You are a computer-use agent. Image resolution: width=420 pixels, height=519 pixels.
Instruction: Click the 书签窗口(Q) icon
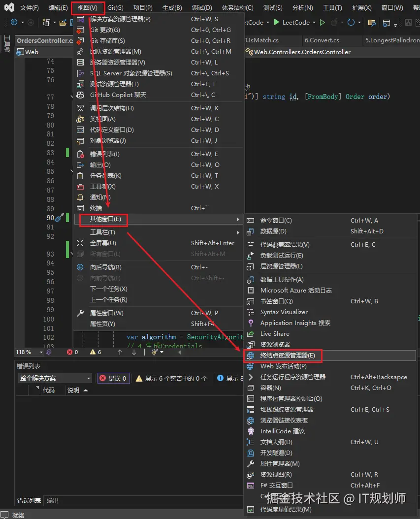(x=251, y=301)
